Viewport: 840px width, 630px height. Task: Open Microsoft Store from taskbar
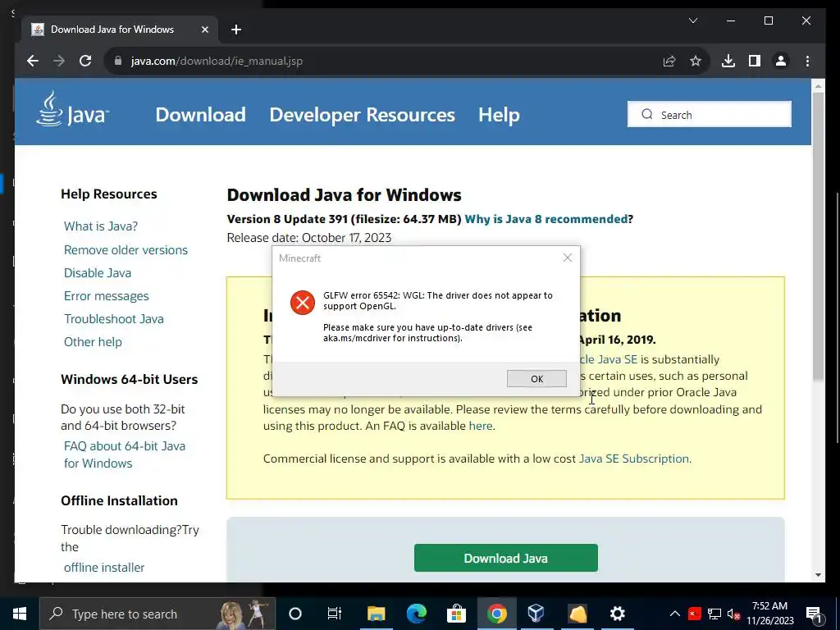click(x=456, y=614)
